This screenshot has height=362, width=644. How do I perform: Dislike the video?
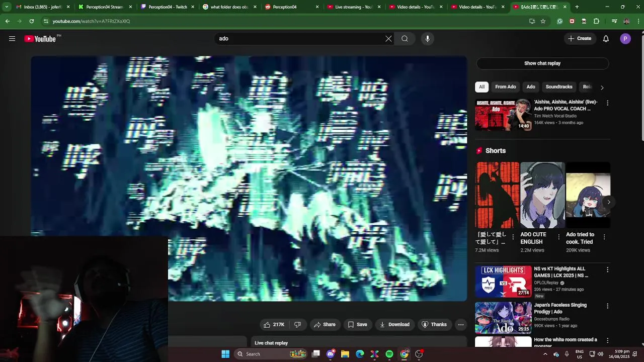point(297,325)
